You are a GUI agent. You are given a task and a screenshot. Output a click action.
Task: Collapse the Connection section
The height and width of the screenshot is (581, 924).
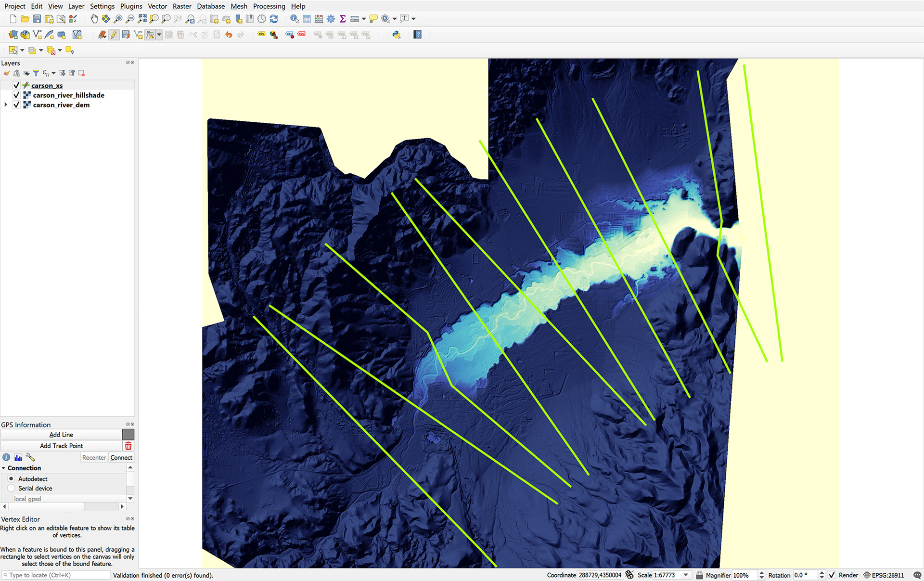click(4, 468)
